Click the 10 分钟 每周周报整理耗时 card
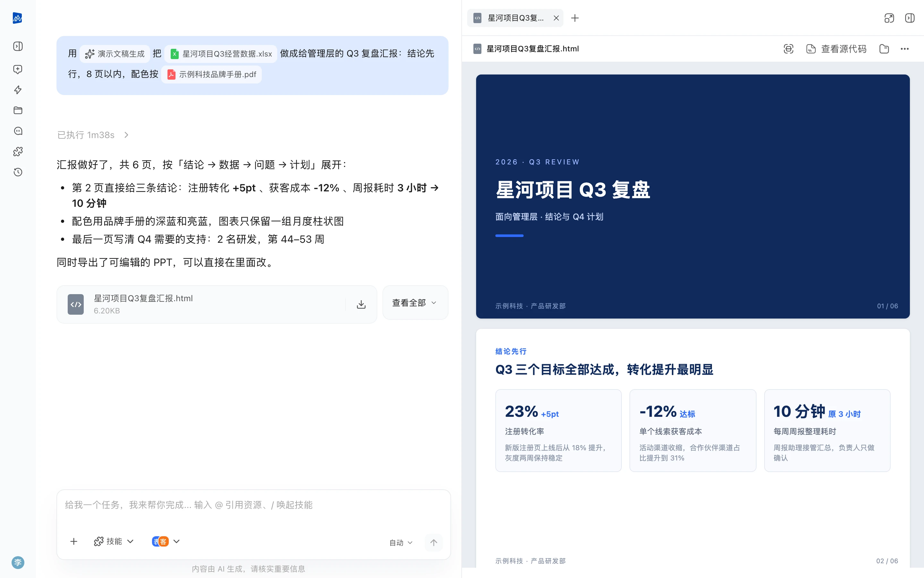Image resolution: width=924 pixels, height=578 pixels. click(827, 430)
